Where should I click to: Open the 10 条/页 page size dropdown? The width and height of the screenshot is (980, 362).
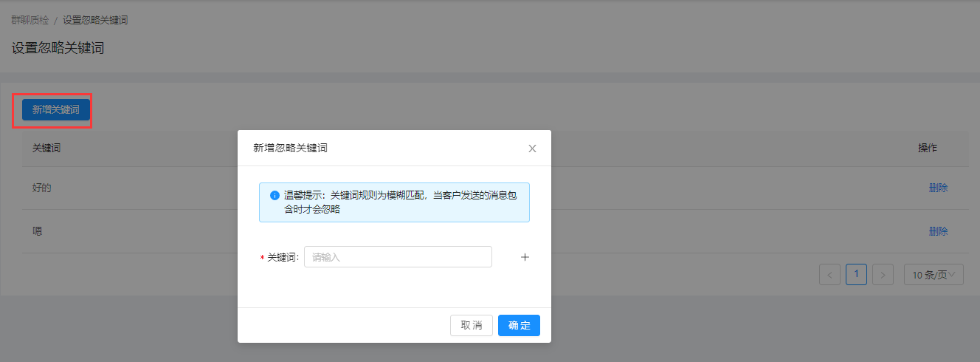(934, 275)
